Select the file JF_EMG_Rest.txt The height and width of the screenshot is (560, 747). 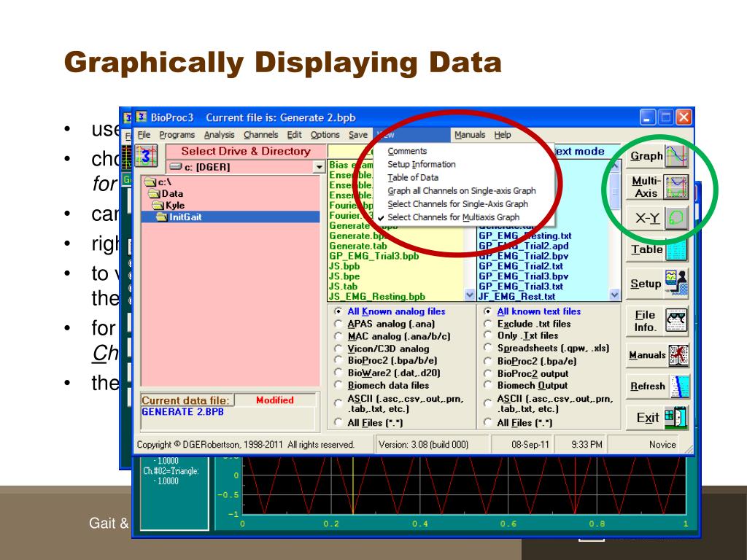click(517, 297)
